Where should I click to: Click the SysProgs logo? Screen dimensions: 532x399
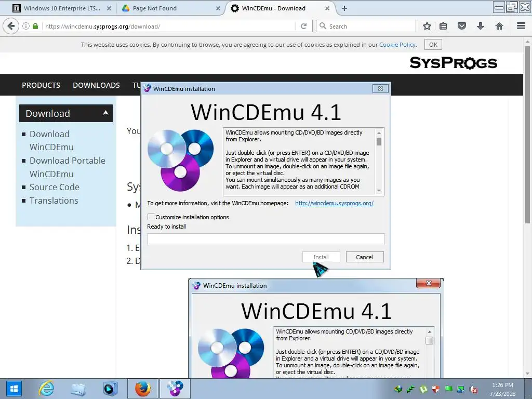tap(453, 63)
